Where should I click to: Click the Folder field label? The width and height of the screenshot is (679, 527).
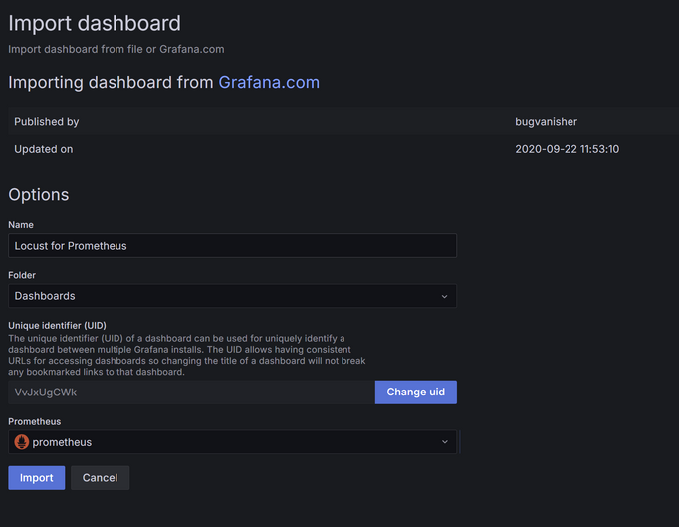tap(22, 275)
